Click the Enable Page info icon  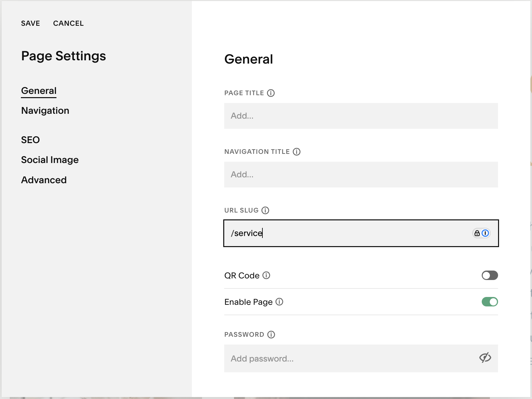(x=279, y=302)
